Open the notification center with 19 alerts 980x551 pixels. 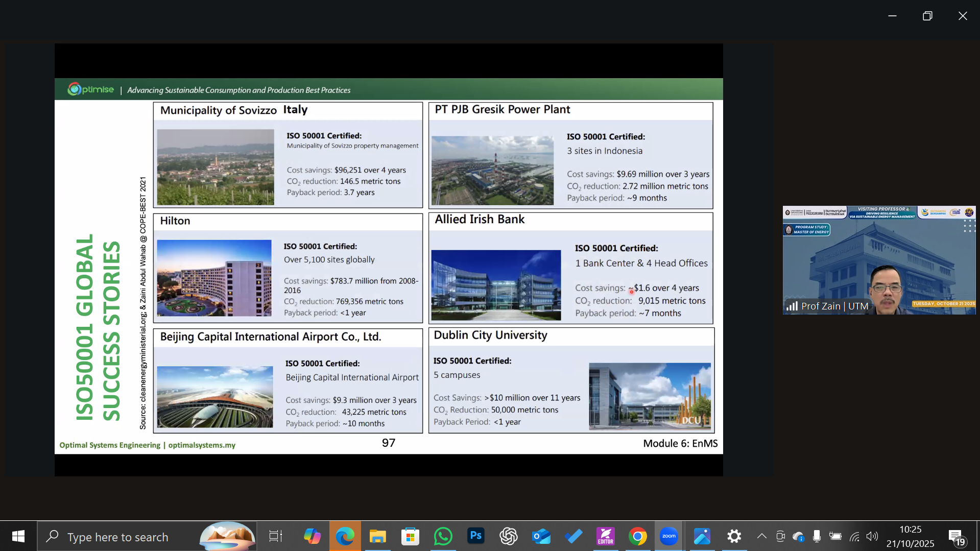[956, 537]
